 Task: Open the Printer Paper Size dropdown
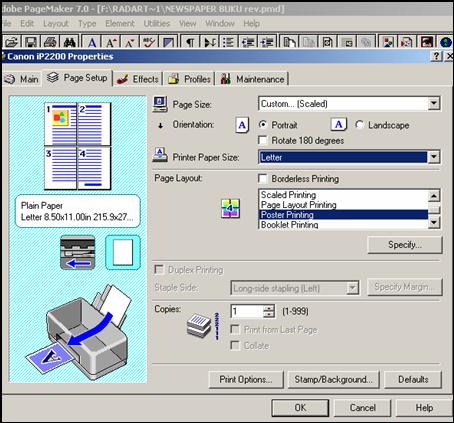(x=434, y=157)
